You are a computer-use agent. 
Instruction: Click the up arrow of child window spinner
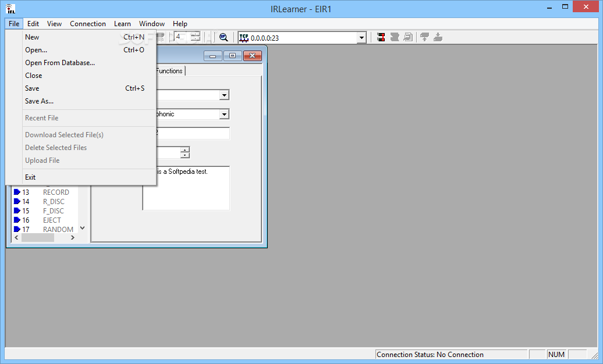click(185, 149)
